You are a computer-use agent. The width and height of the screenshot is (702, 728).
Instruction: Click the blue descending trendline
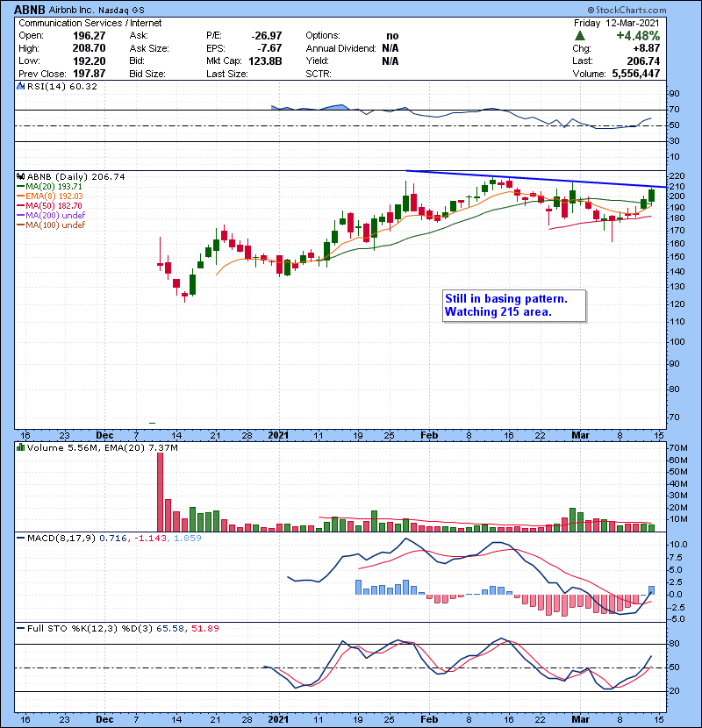point(526,179)
